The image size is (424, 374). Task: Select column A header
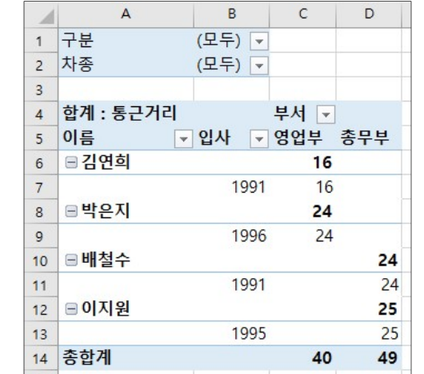tap(126, 15)
